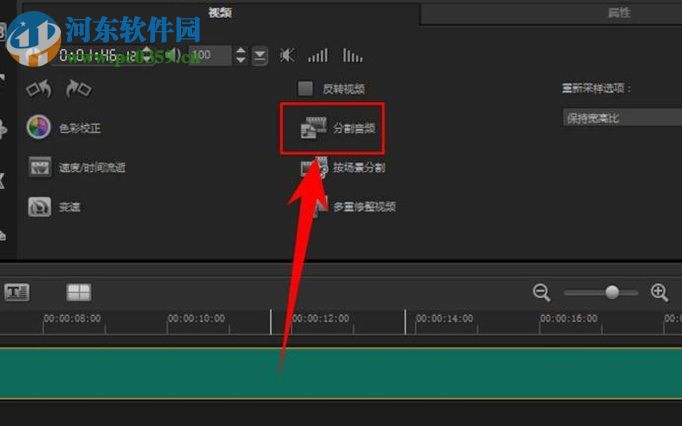Zoom in the timeline with the plus magnifier
Viewport: 682px width, 426px height.
(659, 292)
